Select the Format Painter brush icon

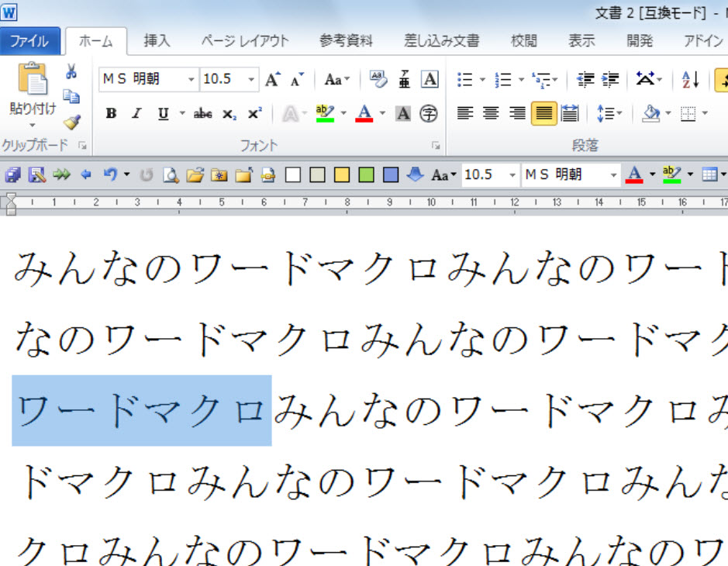(x=71, y=122)
